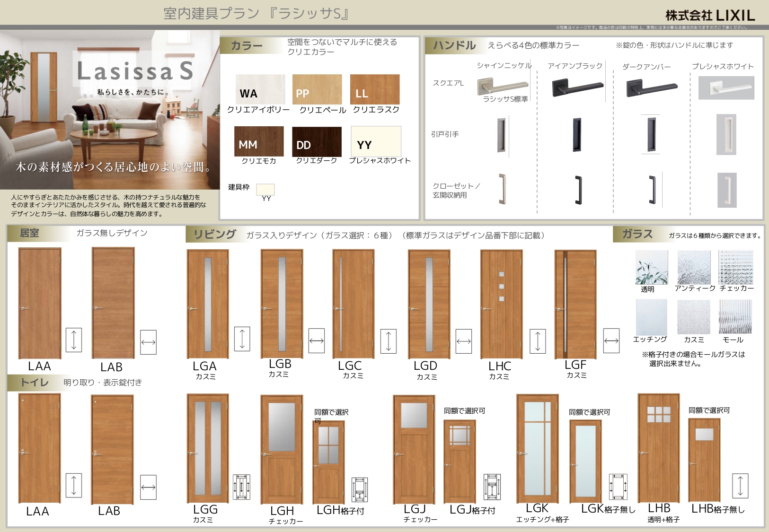Click vertical arrow icon beside 居室 LAA door
This screenshot has width=769, height=532.
coord(74,340)
